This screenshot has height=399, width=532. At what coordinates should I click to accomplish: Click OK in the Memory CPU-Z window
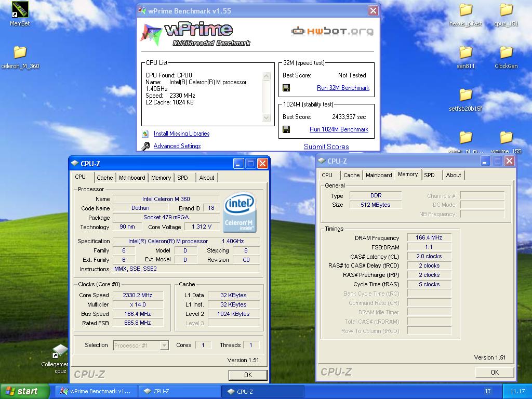[495, 372]
